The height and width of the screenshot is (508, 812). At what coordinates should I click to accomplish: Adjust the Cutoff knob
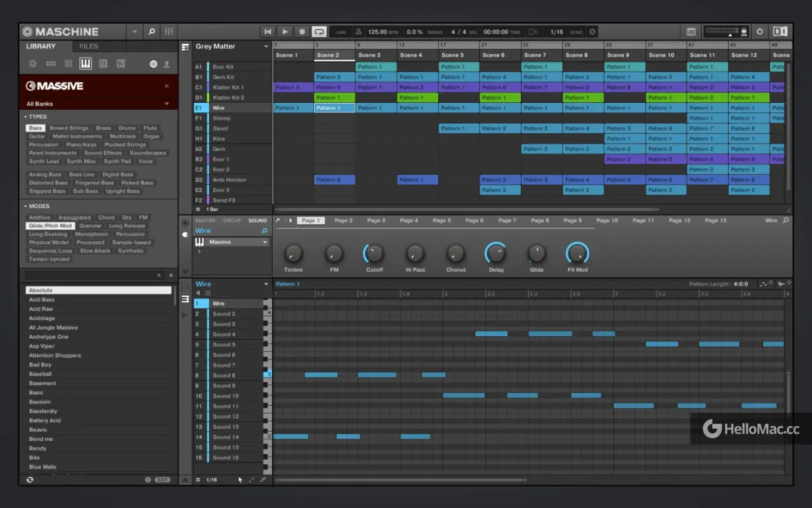[374, 254]
